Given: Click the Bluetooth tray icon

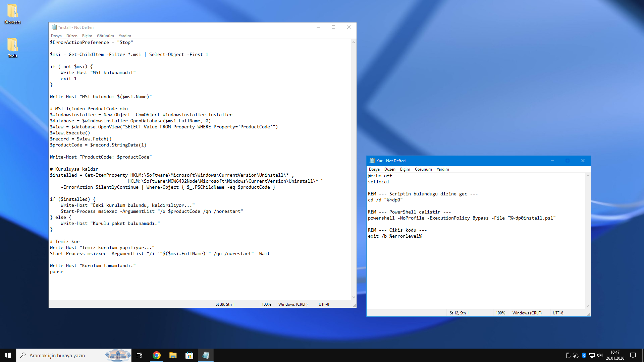Looking at the screenshot, I should pyautogui.click(x=584, y=355).
